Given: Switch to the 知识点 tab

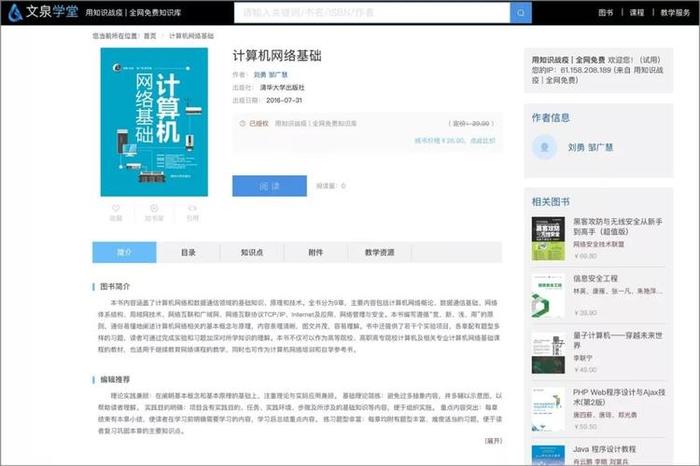Looking at the screenshot, I should 252,252.
